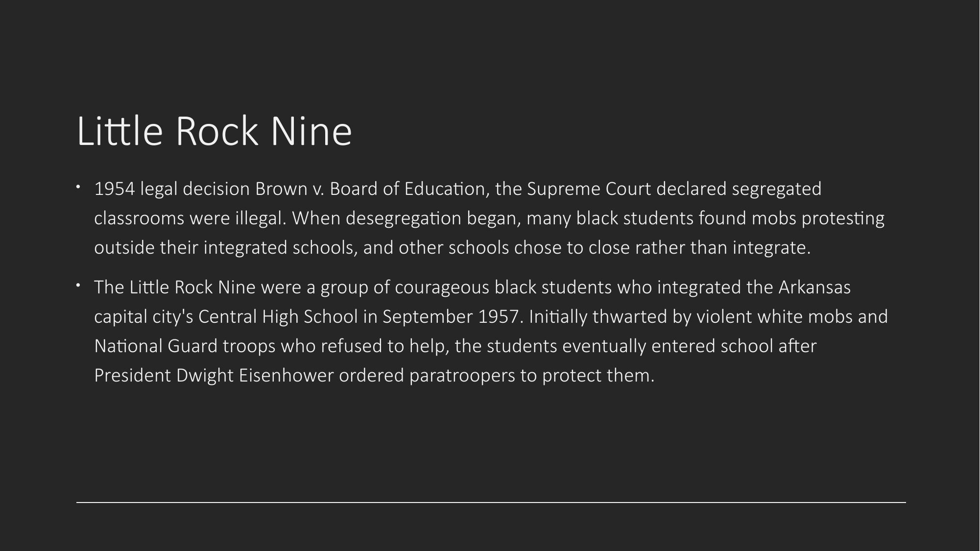
Task: Click the word "illegal" in first paragraph
Action: click(x=259, y=218)
